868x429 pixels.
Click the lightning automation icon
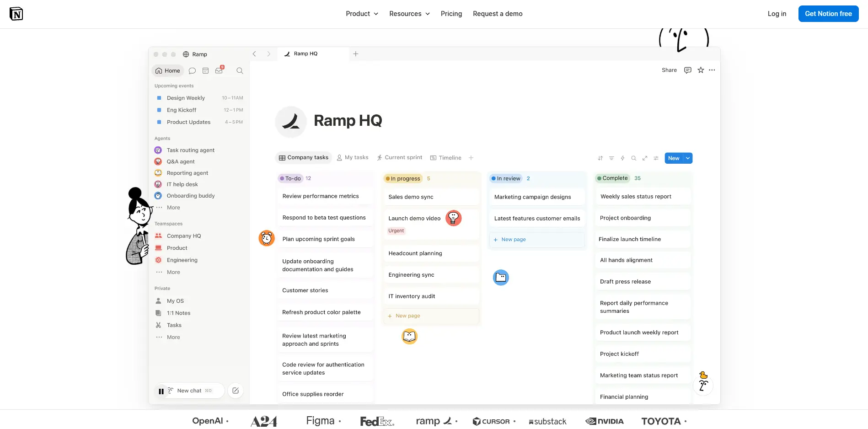622,158
